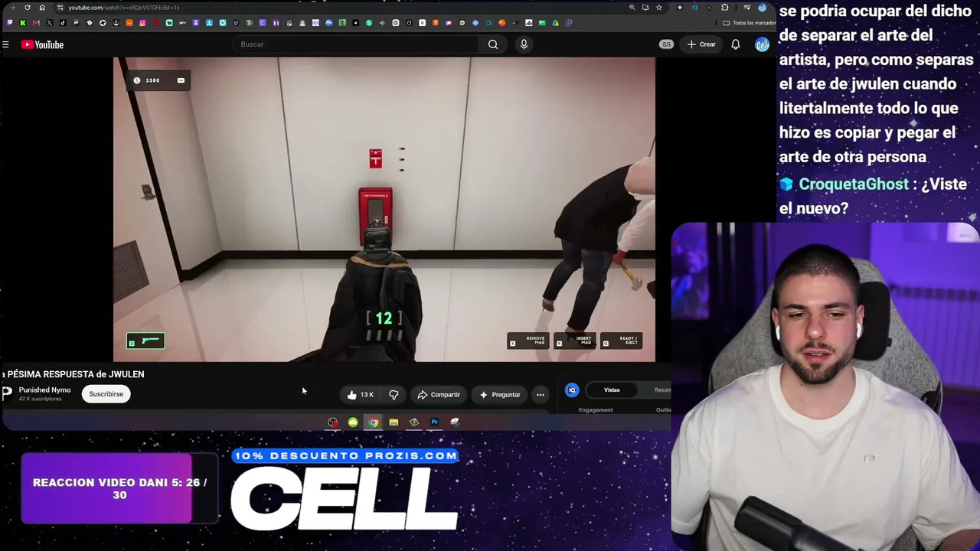Open Photoshop from the taskbar
Image resolution: width=980 pixels, height=551 pixels.
(434, 422)
